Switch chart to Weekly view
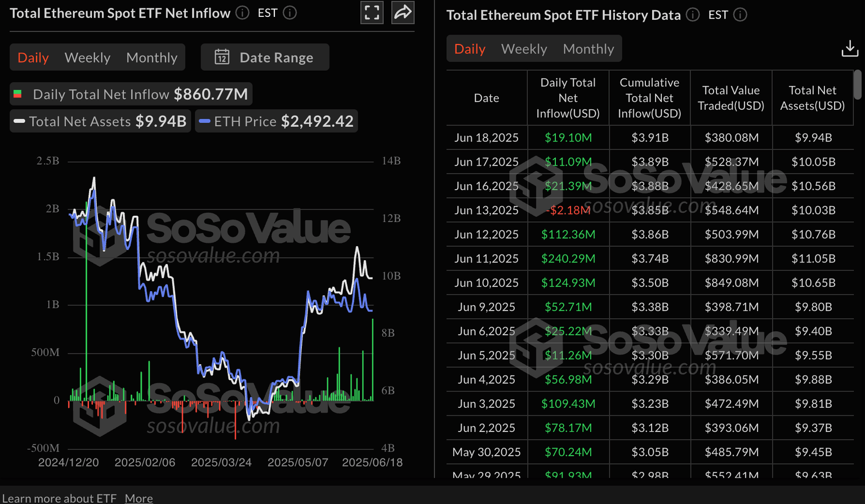The image size is (865, 504). [87, 57]
